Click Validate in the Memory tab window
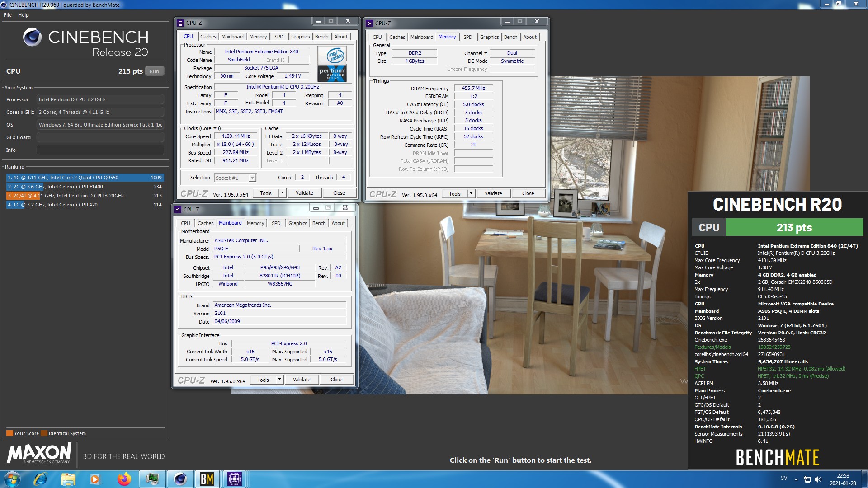Screen dimensions: 868x488 click(x=493, y=193)
